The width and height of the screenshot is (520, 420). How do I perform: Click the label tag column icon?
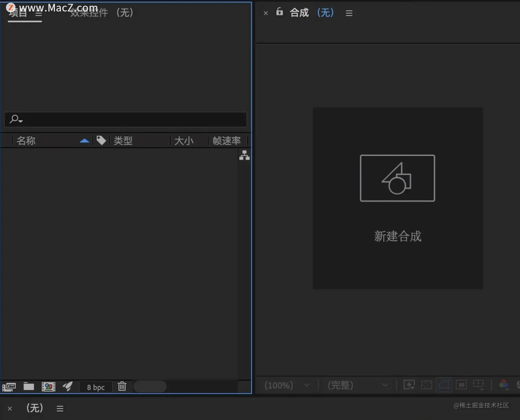point(101,140)
